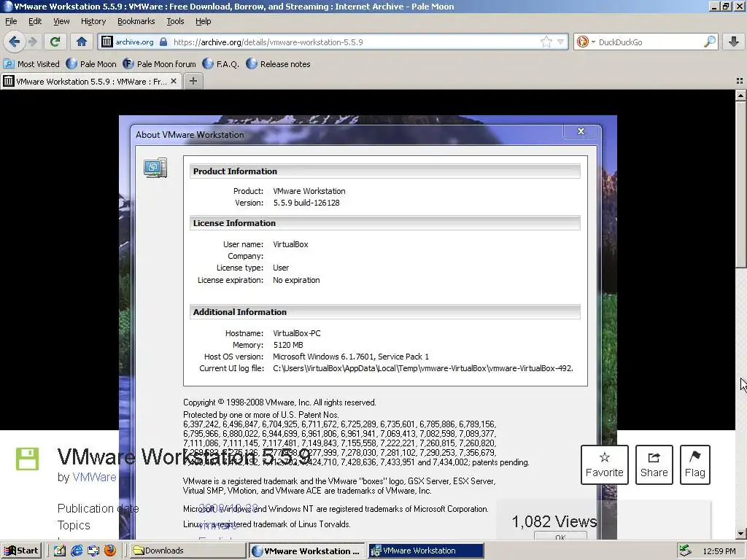This screenshot has height=560, width=747.
Task: Click the vertical scrollbar thumb
Action: click(x=741, y=184)
